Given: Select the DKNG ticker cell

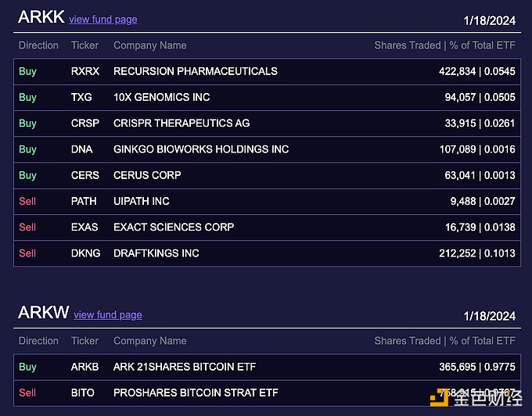Looking at the screenshot, I should coord(86,253).
